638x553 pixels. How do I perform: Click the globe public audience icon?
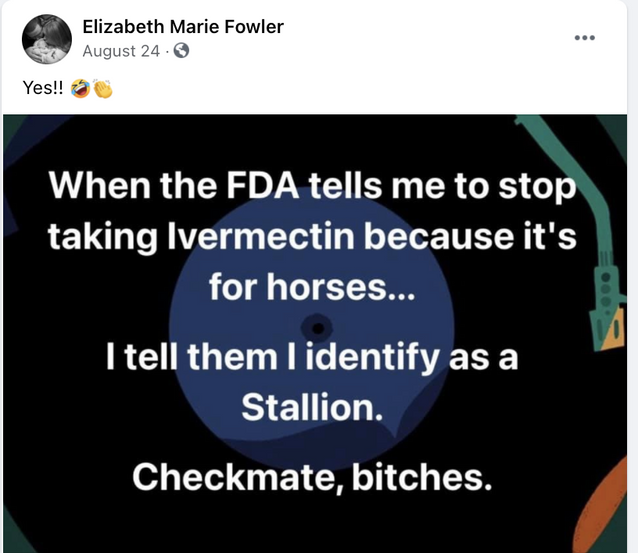(181, 51)
